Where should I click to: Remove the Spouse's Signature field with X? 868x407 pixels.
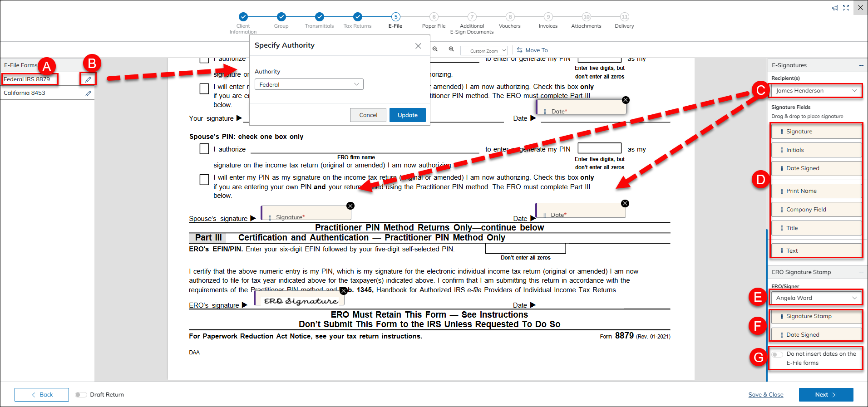pyautogui.click(x=350, y=206)
